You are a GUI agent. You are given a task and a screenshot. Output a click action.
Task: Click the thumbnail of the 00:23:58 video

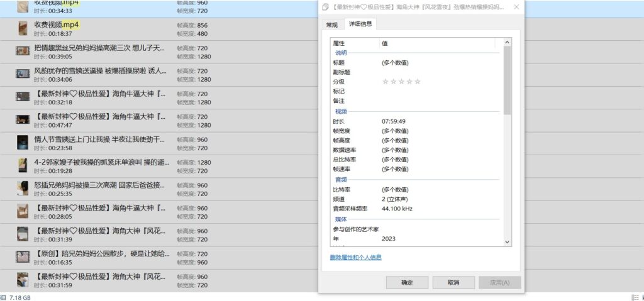pos(23,143)
